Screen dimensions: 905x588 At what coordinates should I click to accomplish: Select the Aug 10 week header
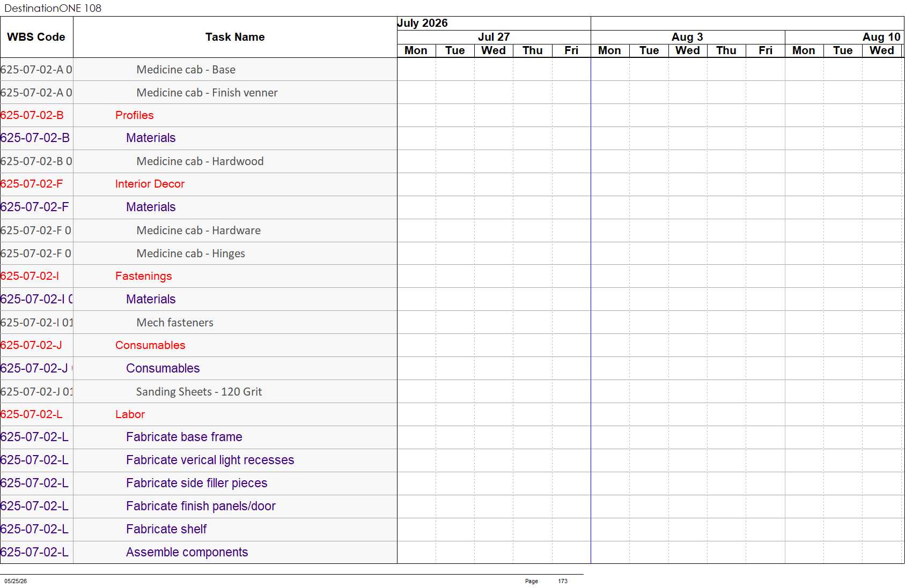coord(881,37)
